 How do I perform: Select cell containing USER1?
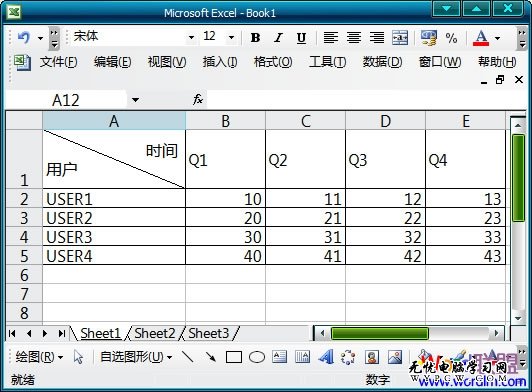point(114,199)
